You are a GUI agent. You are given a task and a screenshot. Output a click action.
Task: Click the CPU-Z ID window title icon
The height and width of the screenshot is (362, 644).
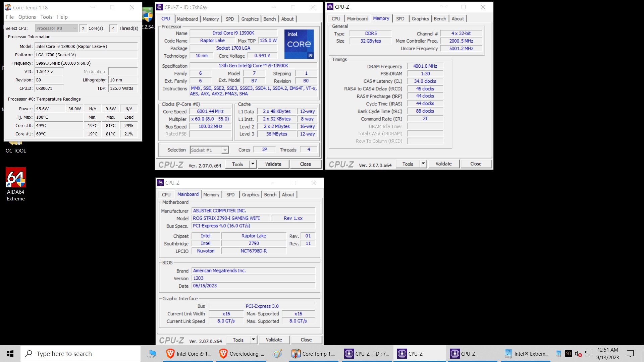(x=160, y=7)
